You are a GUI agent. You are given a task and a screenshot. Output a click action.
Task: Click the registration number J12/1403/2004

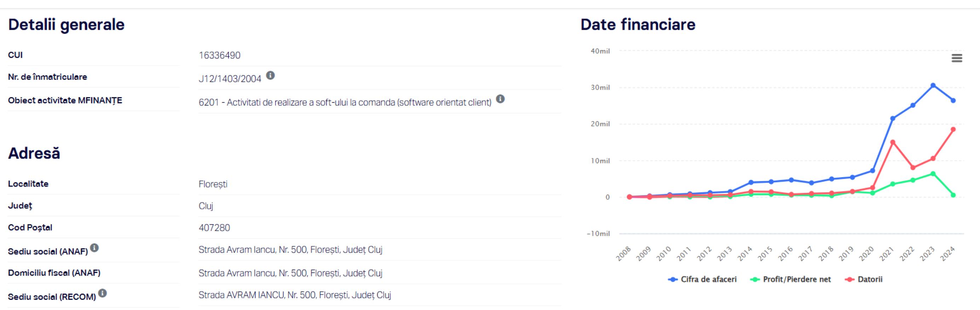[230, 79]
